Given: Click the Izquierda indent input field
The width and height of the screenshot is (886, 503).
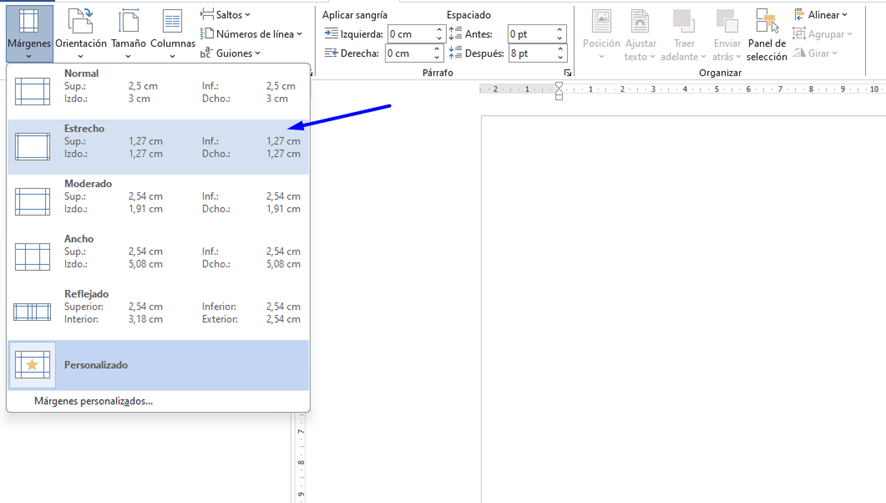Looking at the screenshot, I should point(411,34).
